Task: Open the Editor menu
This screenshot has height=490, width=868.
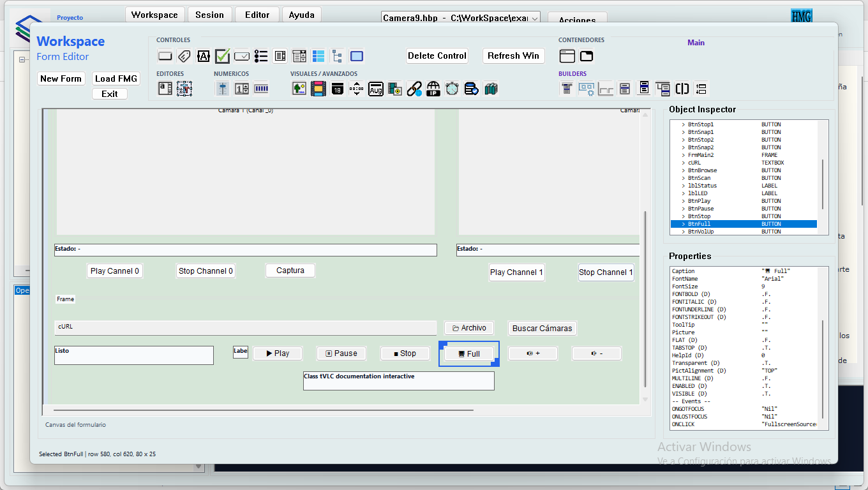Action: tap(257, 15)
